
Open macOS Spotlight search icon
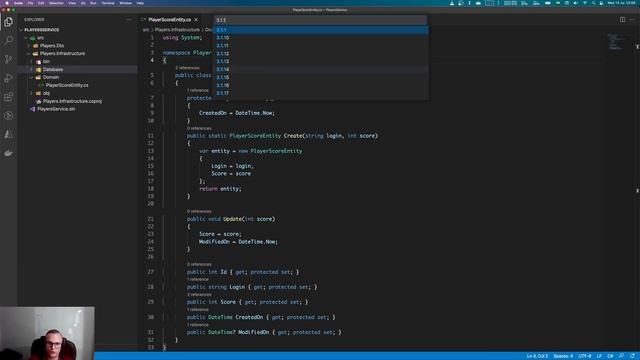(x=593, y=3)
